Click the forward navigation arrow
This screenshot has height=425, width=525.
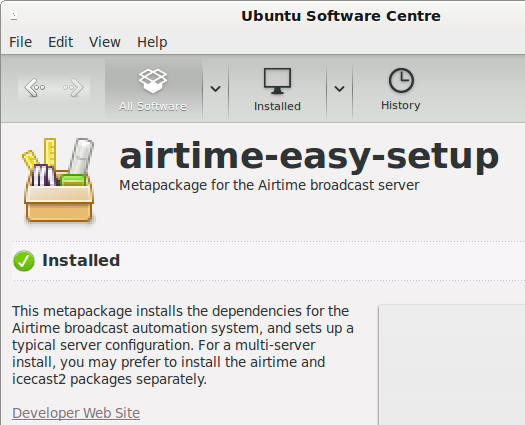click(73, 88)
